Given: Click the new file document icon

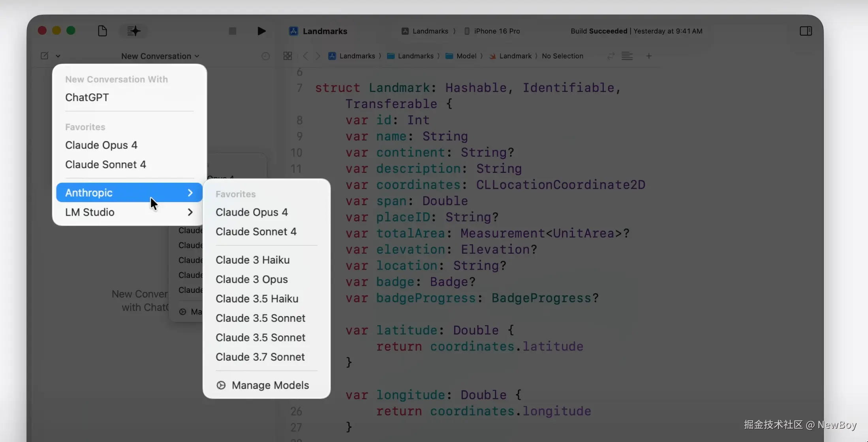Looking at the screenshot, I should pos(102,31).
